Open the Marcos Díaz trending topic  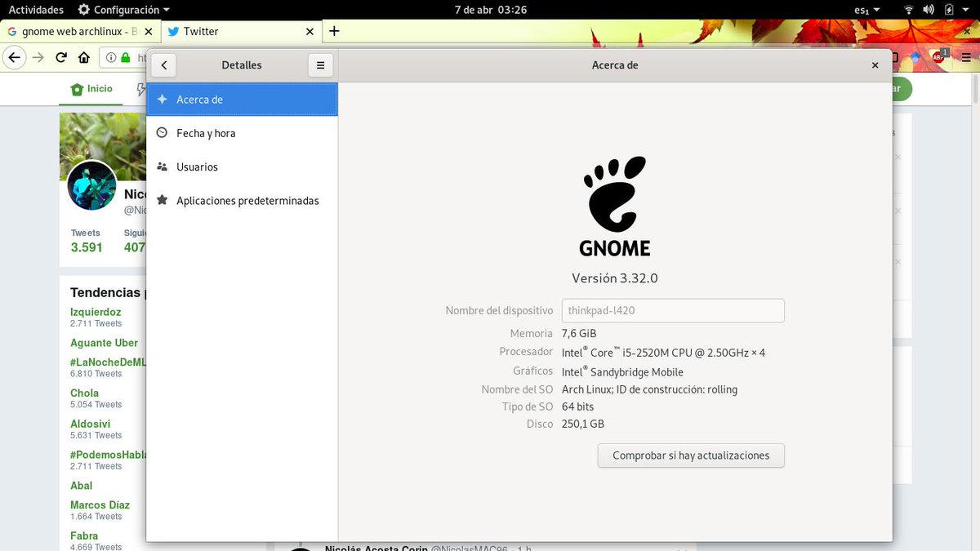point(100,504)
